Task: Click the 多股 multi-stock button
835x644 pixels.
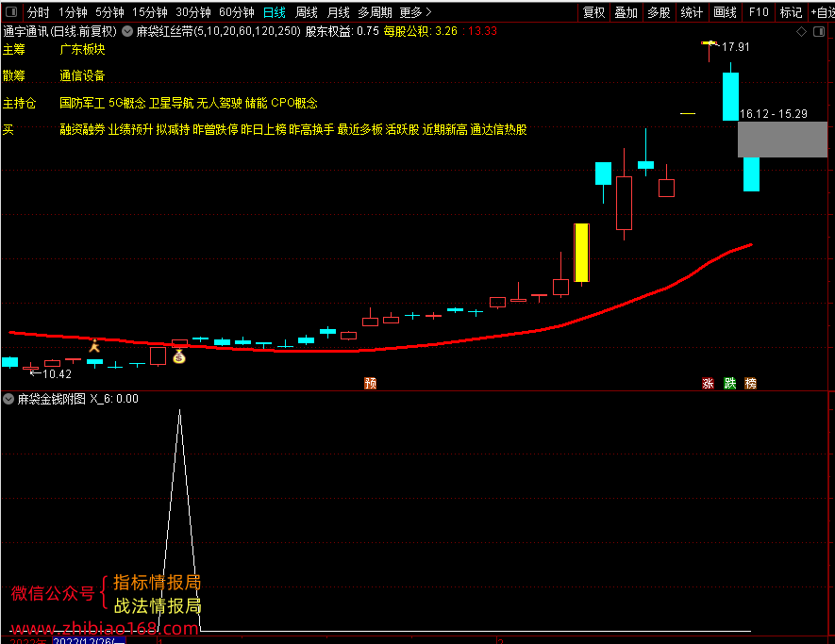Action: (x=659, y=12)
